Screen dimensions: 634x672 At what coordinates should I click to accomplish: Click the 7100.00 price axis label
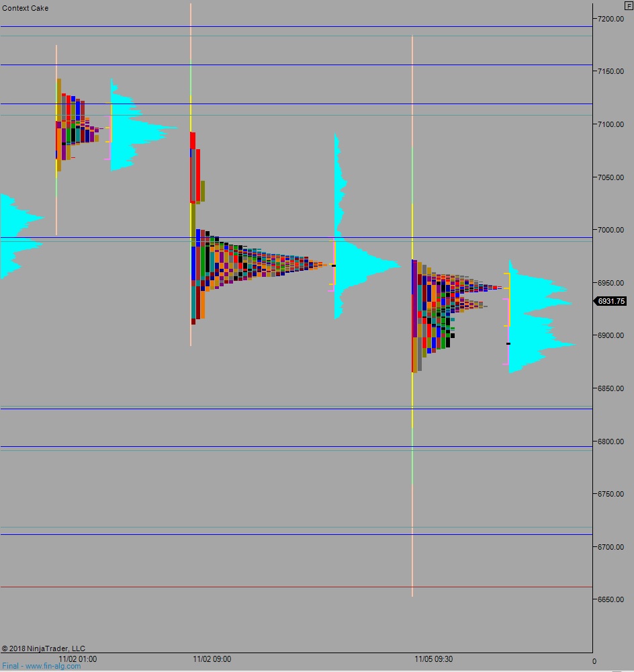[610, 124]
